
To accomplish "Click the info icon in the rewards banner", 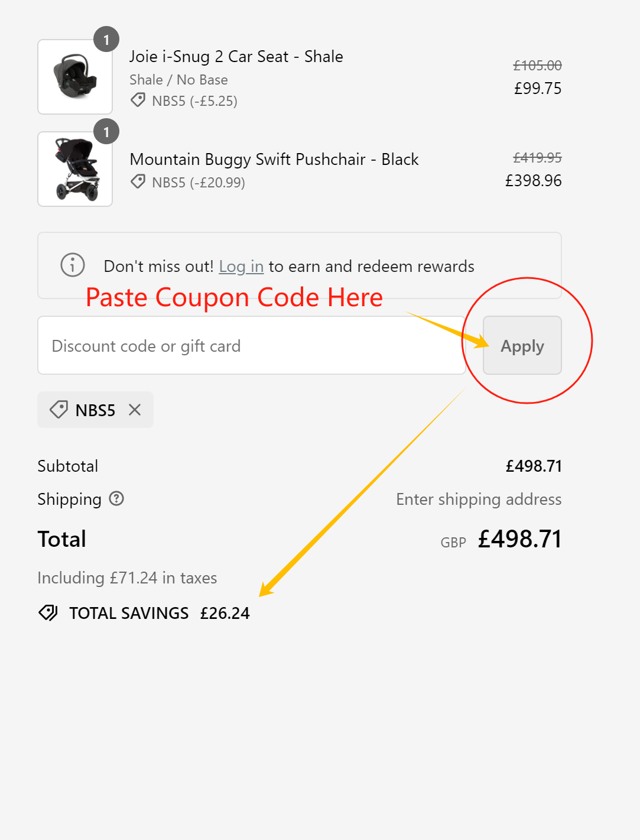I will click(x=73, y=265).
